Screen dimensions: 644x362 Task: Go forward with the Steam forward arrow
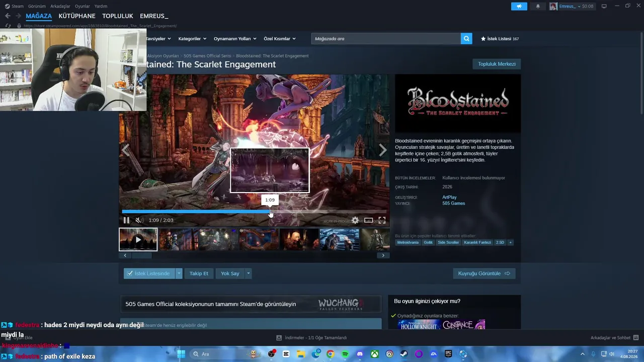click(19, 16)
